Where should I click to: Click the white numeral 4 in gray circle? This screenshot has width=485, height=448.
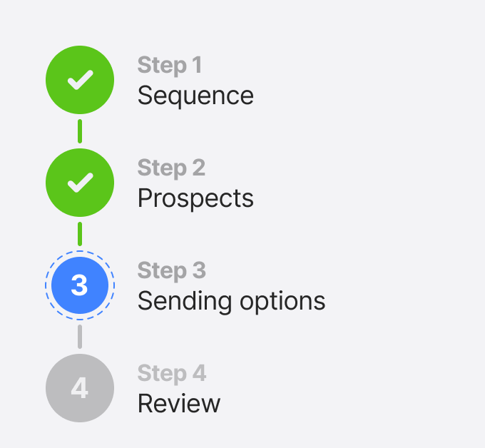click(79, 388)
